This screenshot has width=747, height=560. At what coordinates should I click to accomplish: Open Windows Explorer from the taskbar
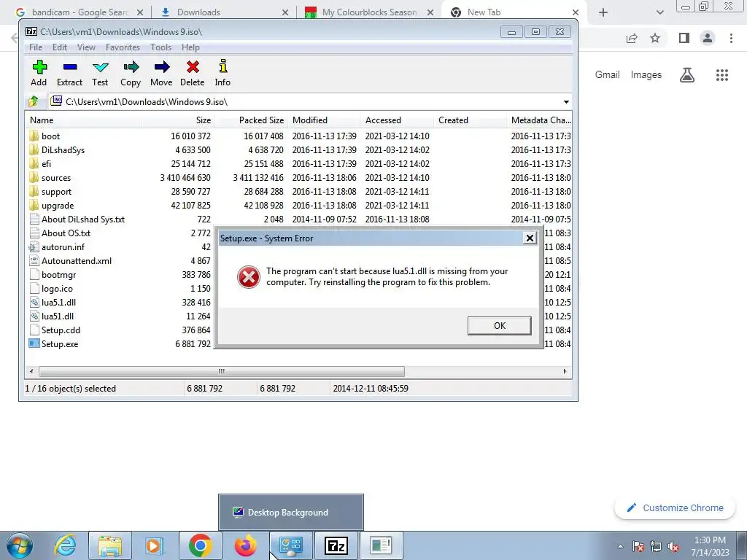[110, 545]
